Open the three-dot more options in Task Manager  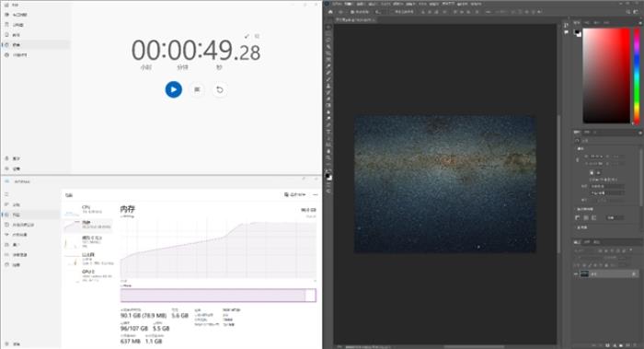(x=315, y=194)
